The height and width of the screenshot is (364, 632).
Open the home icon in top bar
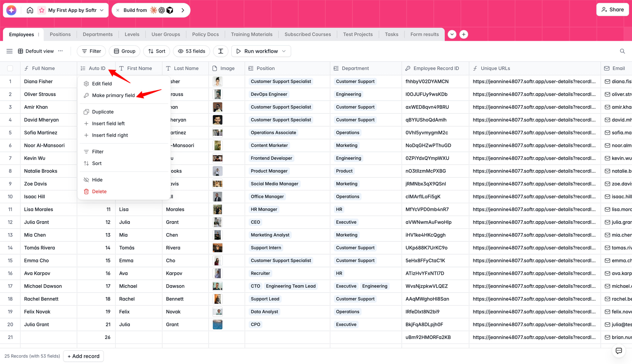(x=30, y=10)
